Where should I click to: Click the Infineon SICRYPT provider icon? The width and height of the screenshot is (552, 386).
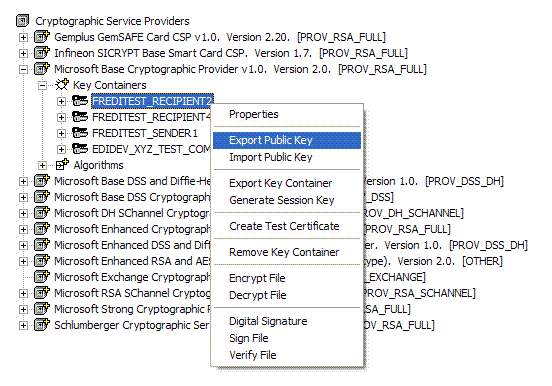[42, 53]
